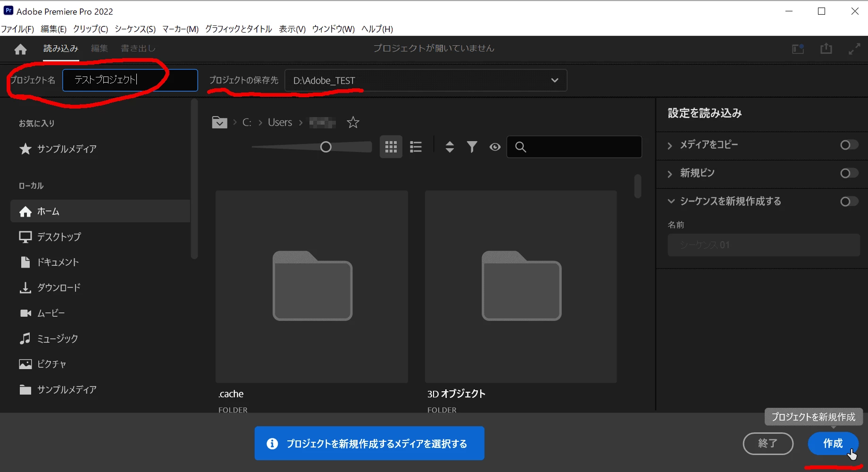Open the ウィンドウ(W) menu
The height and width of the screenshot is (472, 868).
pos(334,29)
